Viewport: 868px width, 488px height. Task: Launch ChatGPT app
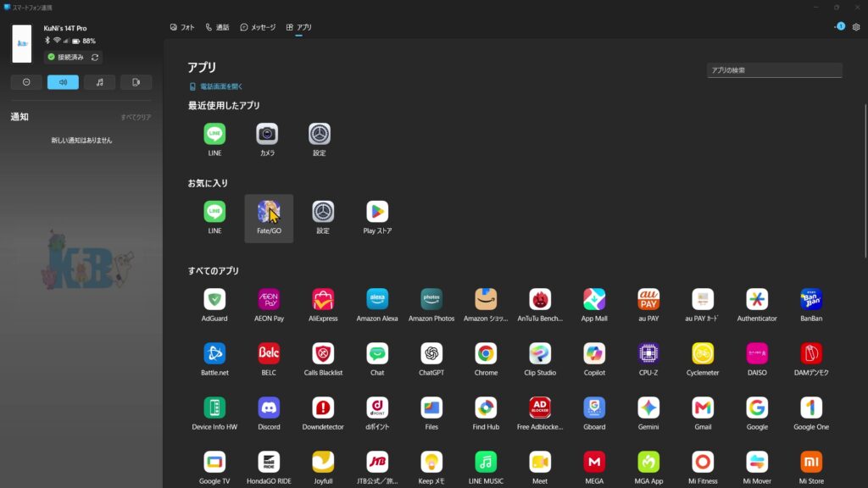tap(431, 353)
